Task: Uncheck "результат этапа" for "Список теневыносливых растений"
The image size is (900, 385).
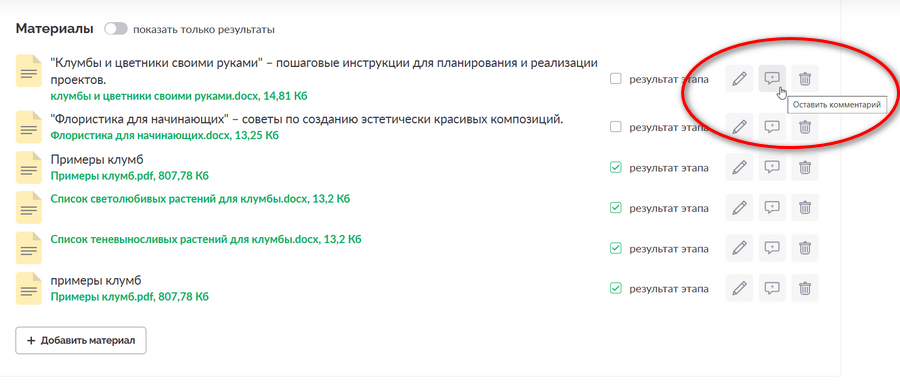Action: tap(615, 248)
